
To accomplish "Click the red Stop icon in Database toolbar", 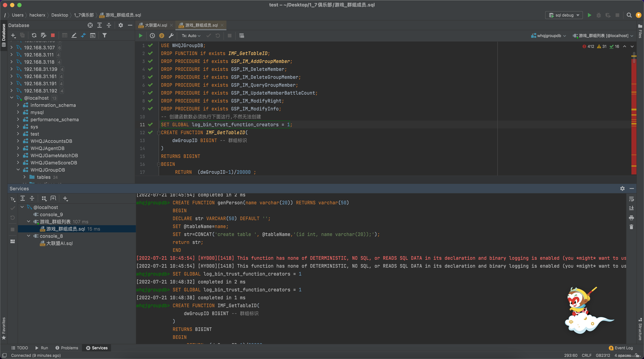I will [x=53, y=35].
